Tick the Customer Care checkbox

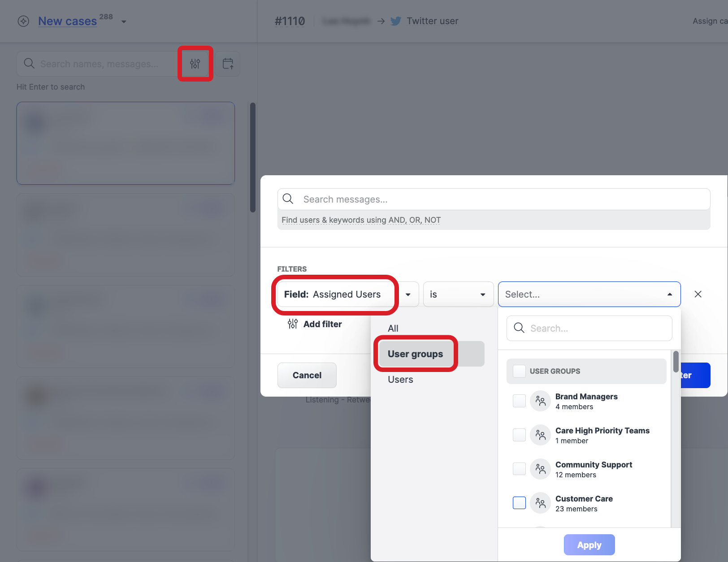pos(519,503)
